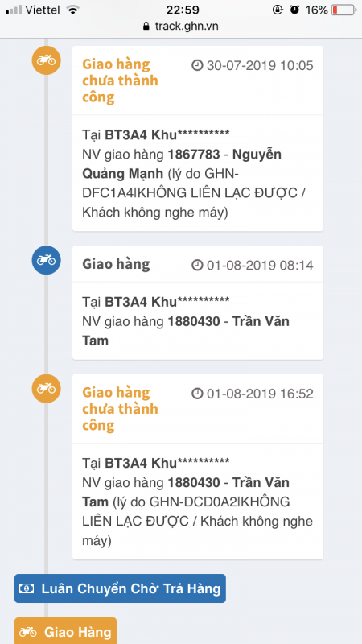Select the second Giao hàng chưa thành công heading

coord(120,409)
